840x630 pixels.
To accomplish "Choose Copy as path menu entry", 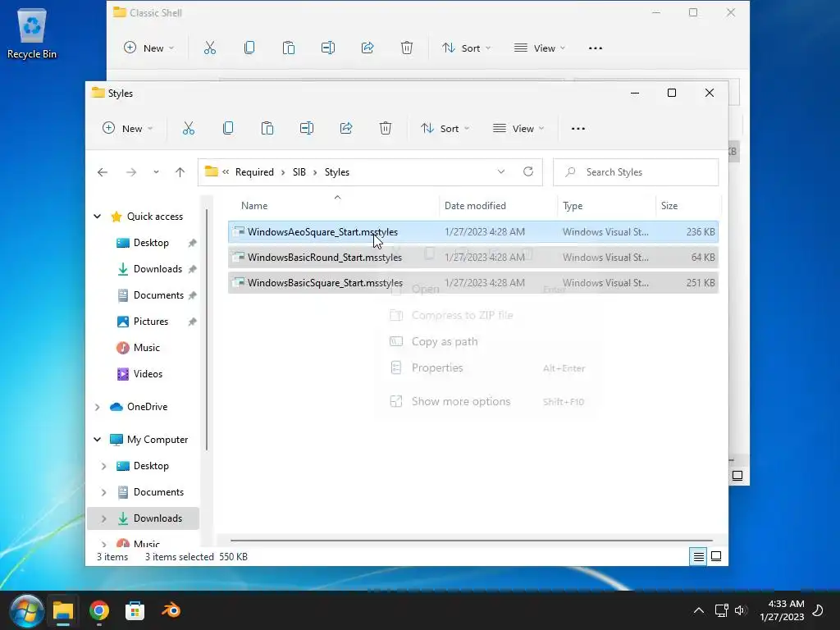I will point(487,341).
